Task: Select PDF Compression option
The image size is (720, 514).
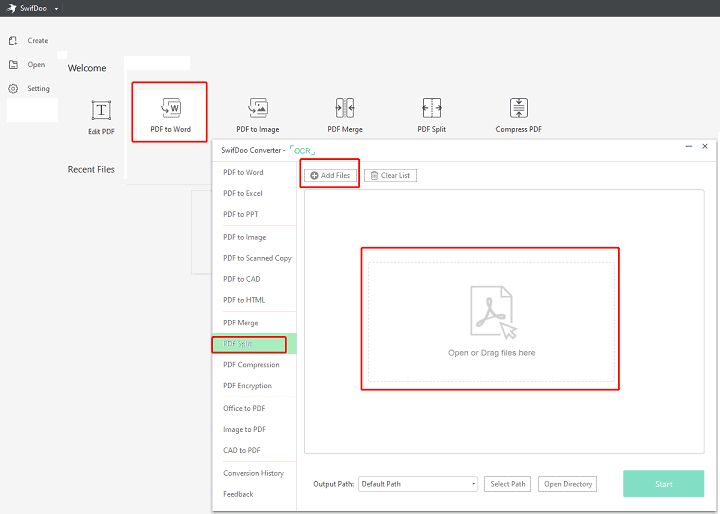Action: 251,365
